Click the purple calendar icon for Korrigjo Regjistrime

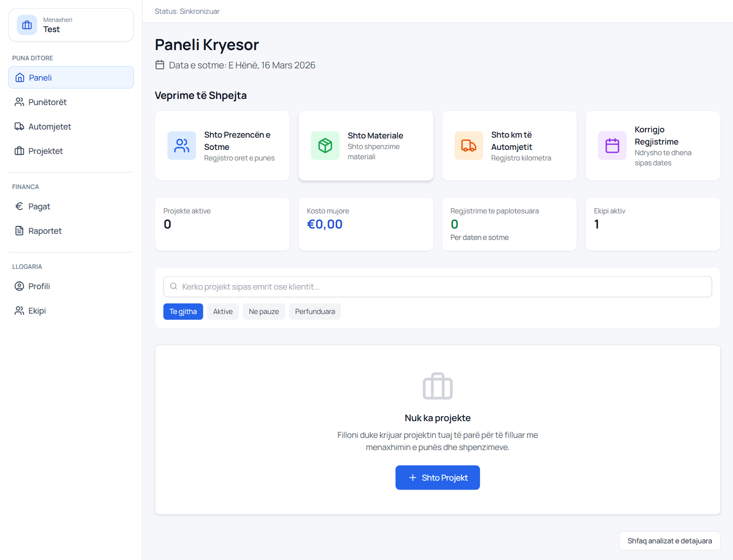click(x=612, y=146)
